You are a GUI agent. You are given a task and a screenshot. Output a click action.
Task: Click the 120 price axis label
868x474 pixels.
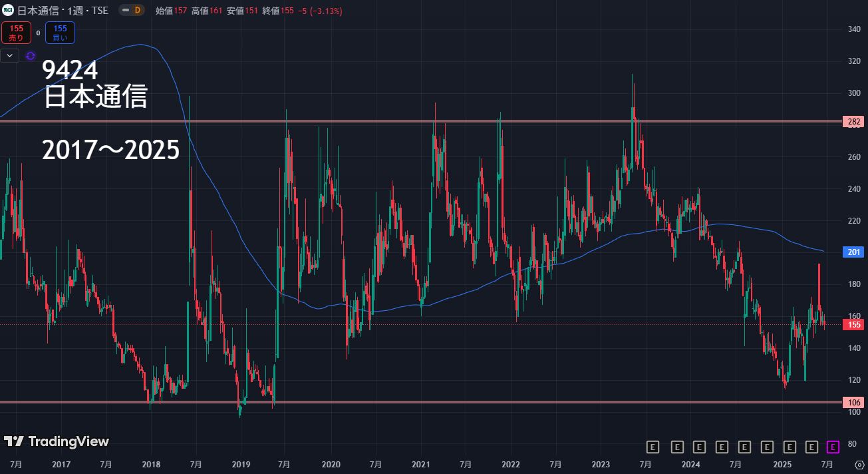pos(855,380)
